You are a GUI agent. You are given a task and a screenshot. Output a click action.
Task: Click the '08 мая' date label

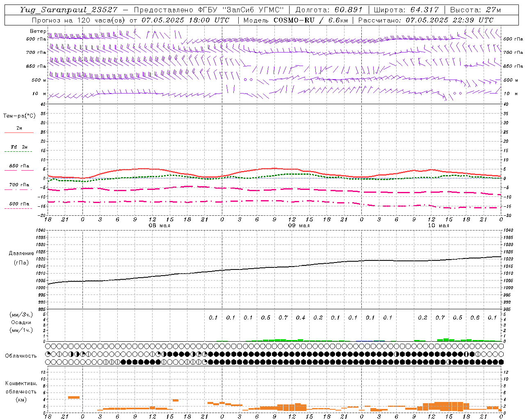159,226
